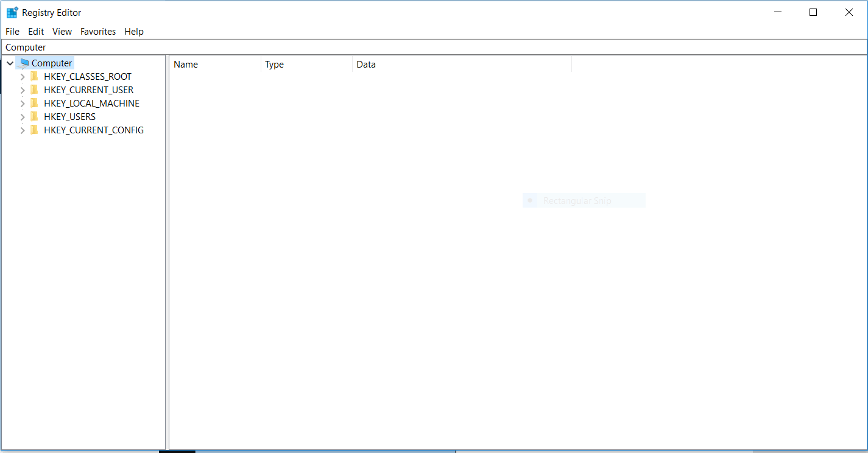Screen dimensions: 868x453
Task: Select HKEY_CLASSES_ROOT label in tree
Action: tap(88, 76)
